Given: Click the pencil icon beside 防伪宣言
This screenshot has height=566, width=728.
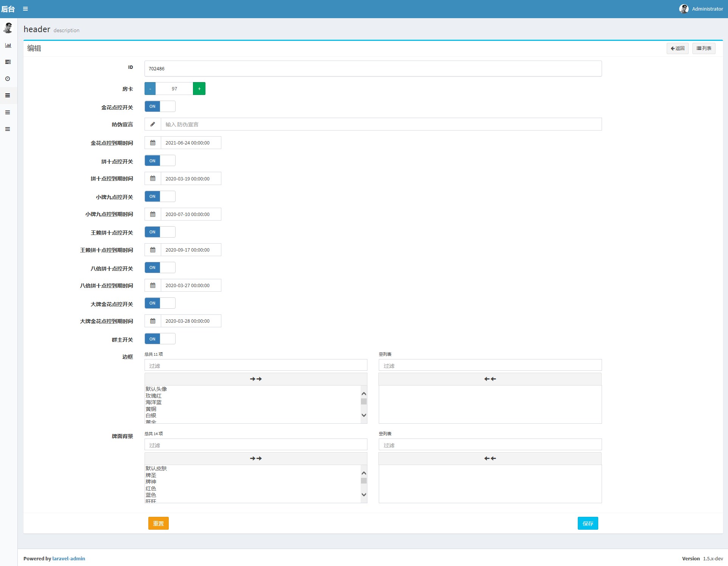Looking at the screenshot, I should 153,124.
